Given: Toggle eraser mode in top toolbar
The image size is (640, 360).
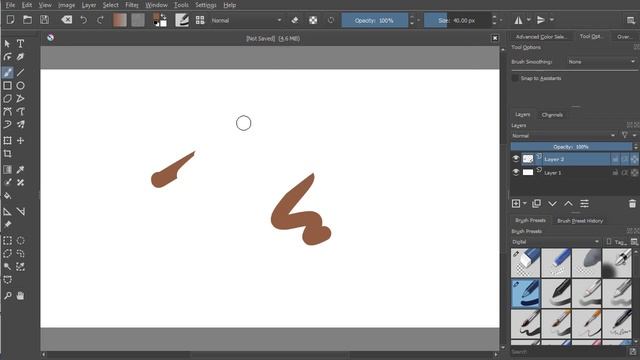Looking at the screenshot, I should [295, 20].
